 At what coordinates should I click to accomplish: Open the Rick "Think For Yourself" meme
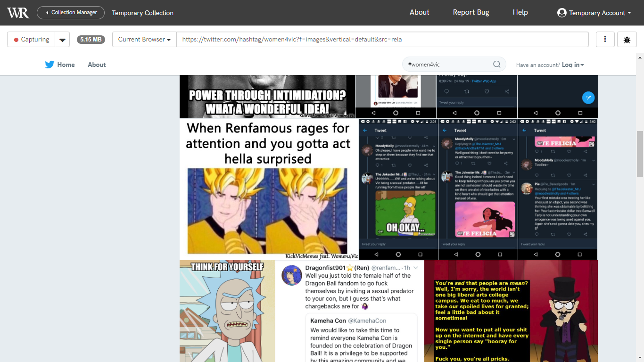[227, 311]
